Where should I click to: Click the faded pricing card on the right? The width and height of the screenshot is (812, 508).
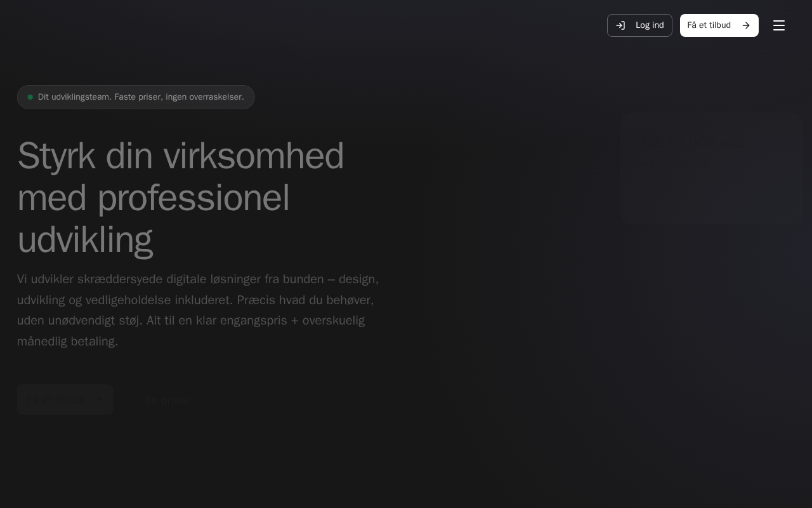tap(712, 168)
